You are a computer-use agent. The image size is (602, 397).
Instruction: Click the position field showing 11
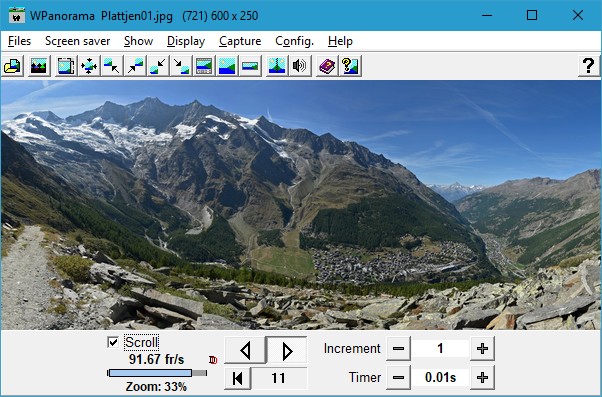[279, 378]
